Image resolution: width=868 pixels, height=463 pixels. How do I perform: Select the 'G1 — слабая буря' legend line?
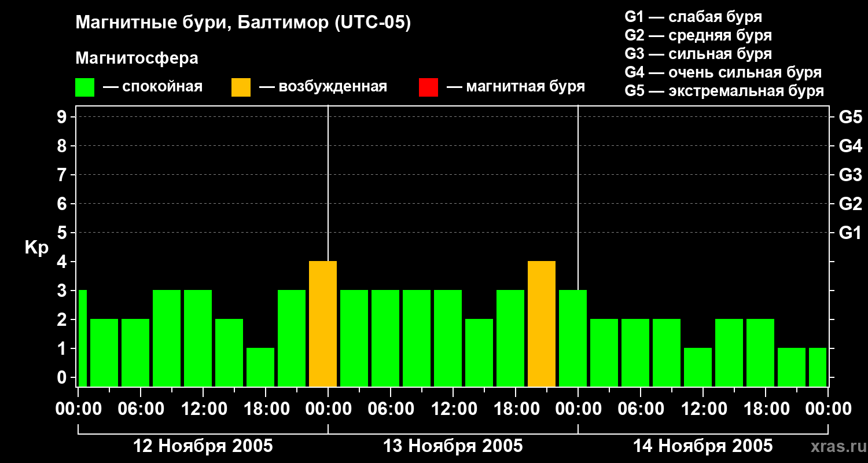coord(693,17)
